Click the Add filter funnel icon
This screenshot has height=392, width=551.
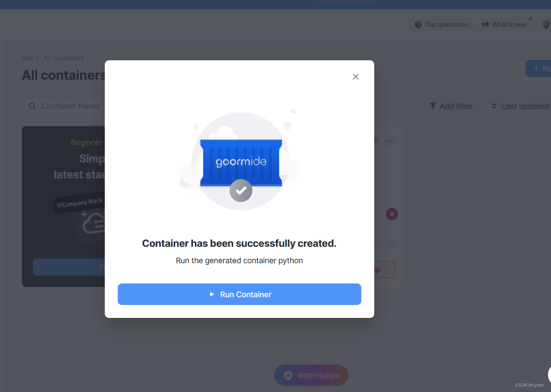pyautogui.click(x=433, y=106)
